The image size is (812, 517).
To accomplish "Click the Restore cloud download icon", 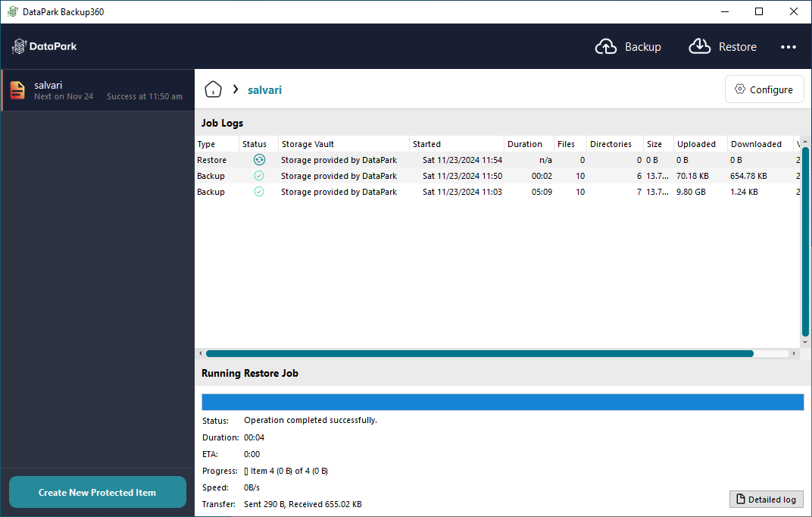I will pyautogui.click(x=700, y=46).
